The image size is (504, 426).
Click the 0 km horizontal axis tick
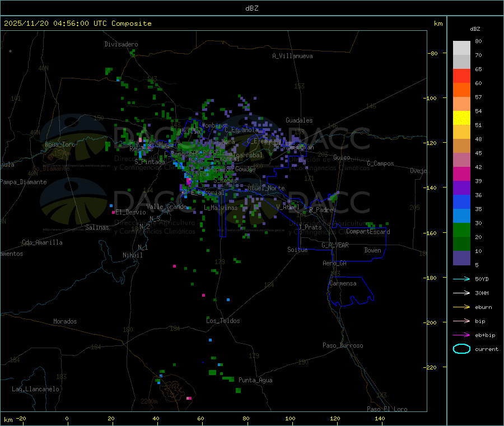[67, 418]
